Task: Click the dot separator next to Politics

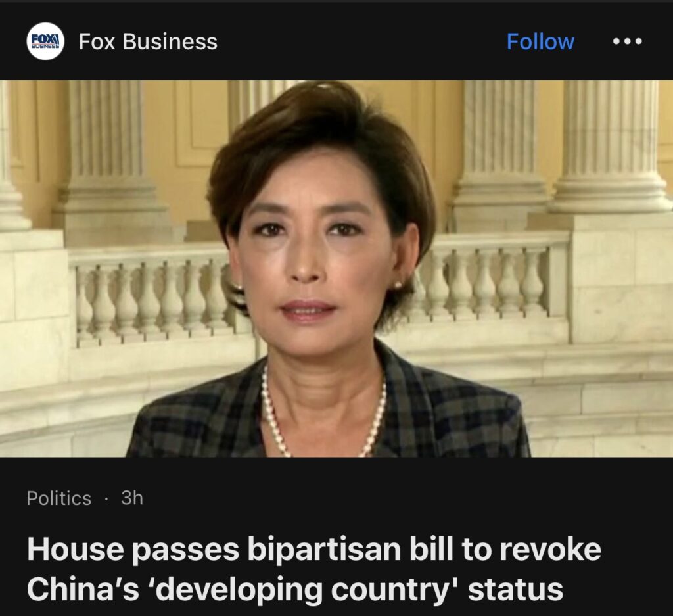Action: 106,499
